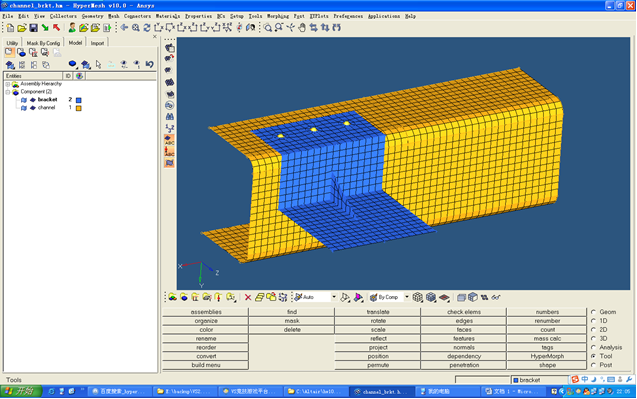Click the blue previous-view arrow icon

click(x=124, y=28)
